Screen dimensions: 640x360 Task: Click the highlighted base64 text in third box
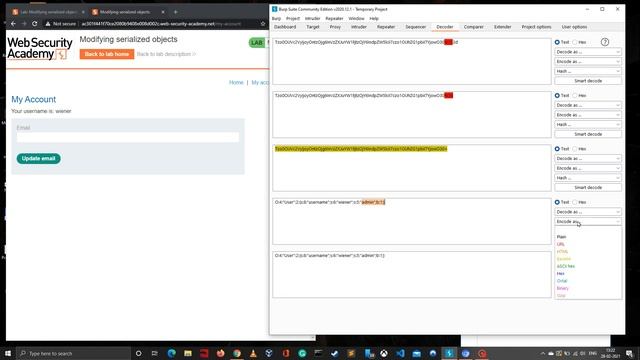pos(361,149)
